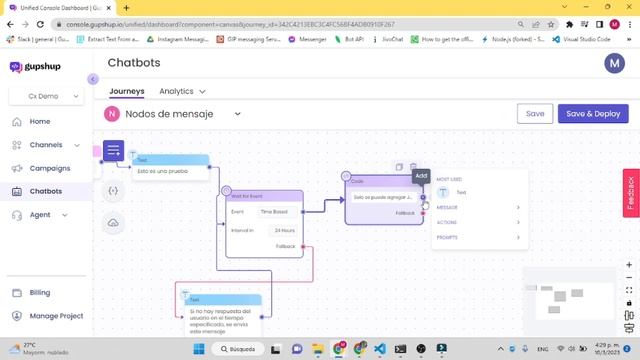Duplicate the Code node via copy icon

click(x=399, y=167)
